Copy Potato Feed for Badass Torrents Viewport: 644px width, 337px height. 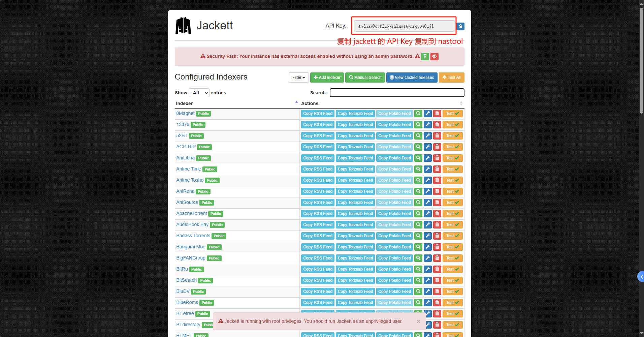(394, 236)
